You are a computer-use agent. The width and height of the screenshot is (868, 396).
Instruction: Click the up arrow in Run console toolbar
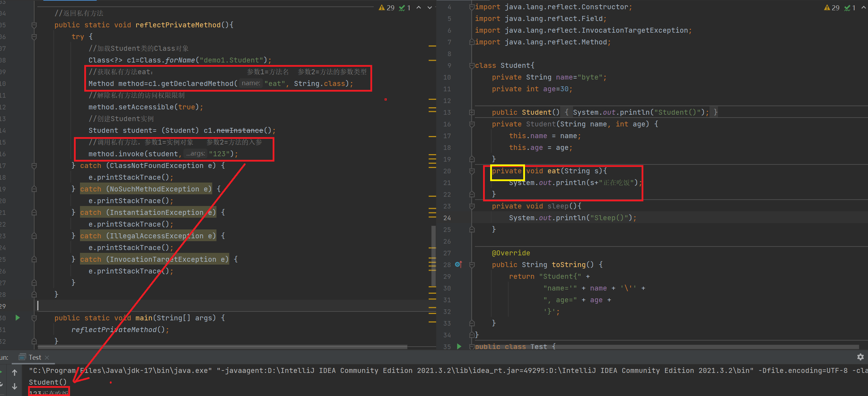point(15,372)
